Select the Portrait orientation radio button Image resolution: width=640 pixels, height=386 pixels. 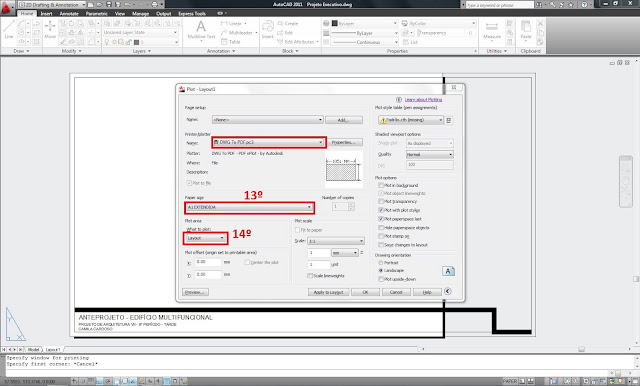(380, 263)
